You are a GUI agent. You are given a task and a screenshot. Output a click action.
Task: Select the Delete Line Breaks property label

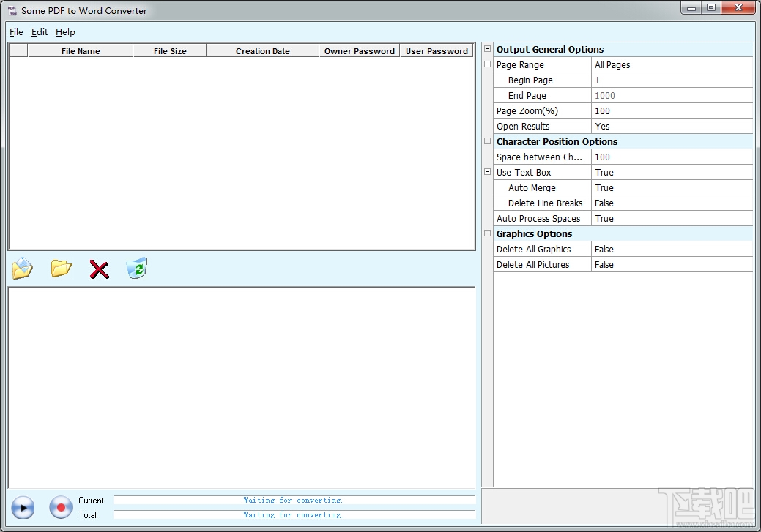545,203
